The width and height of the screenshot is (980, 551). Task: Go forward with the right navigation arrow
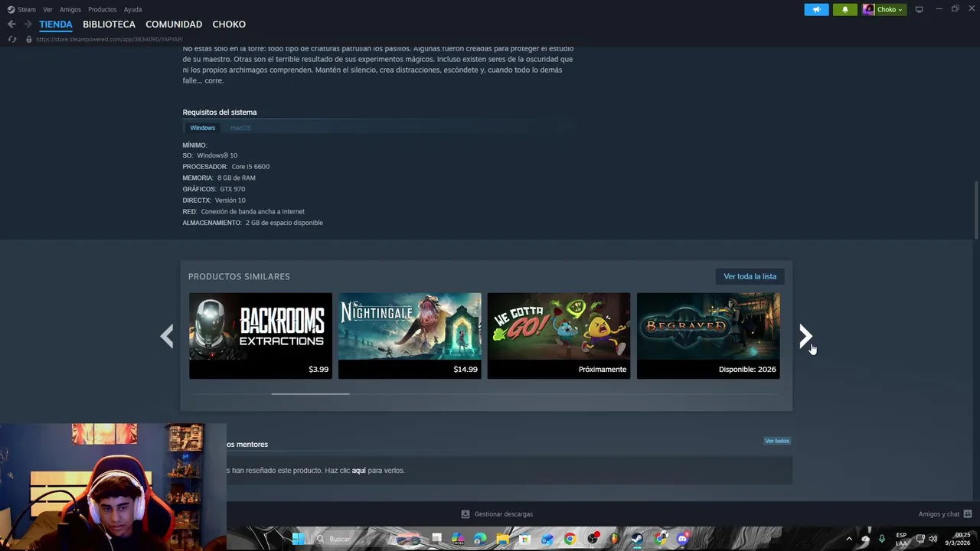28,24
